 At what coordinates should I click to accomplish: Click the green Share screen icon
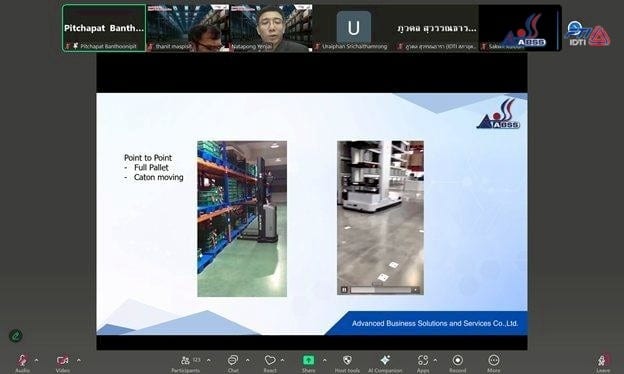(308, 360)
